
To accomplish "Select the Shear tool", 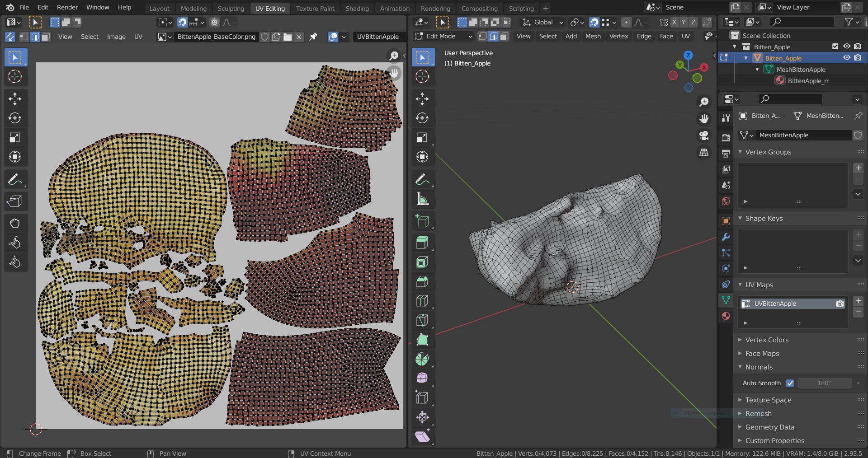I will tap(422, 436).
